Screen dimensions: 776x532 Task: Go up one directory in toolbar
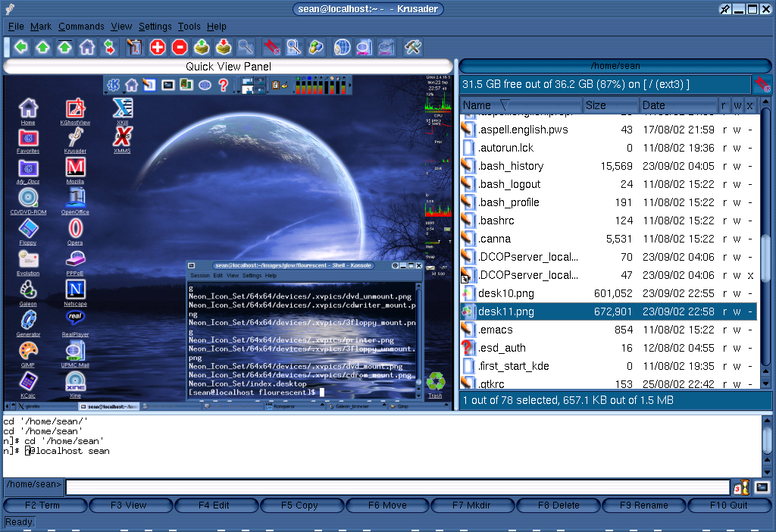(x=43, y=47)
